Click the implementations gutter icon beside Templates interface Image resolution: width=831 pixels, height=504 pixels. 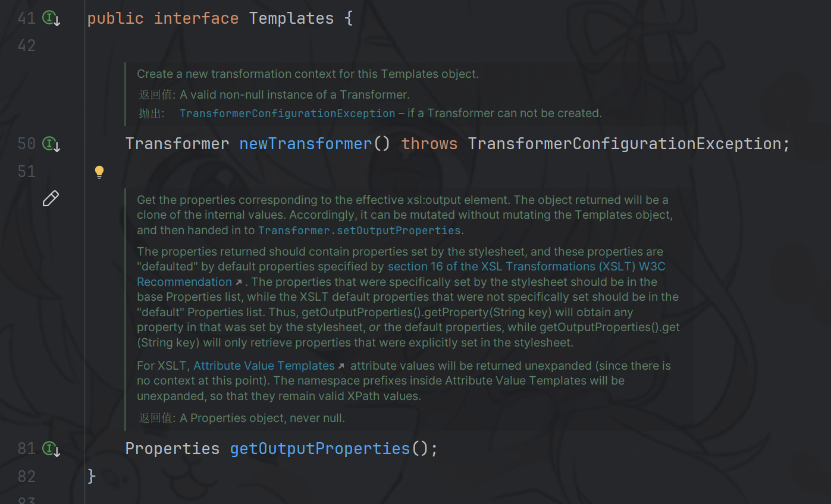[51, 18]
